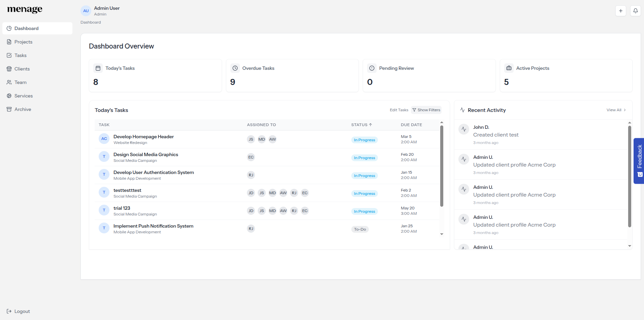Click Logout at bottom of sidebar
The height and width of the screenshot is (320, 644).
[19, 311]
